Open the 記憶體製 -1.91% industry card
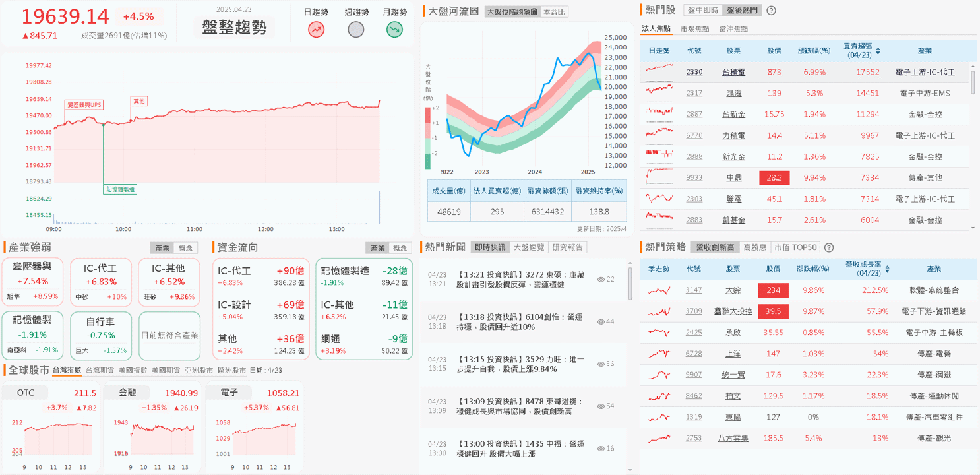980x475 pixels. click(33, 335)
